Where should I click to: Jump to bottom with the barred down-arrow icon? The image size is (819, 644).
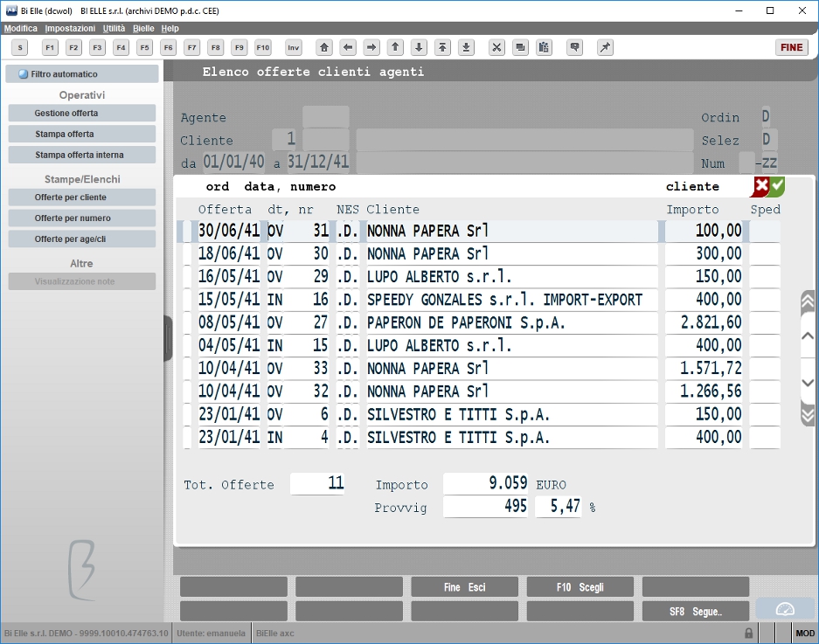tap(466, 47)
